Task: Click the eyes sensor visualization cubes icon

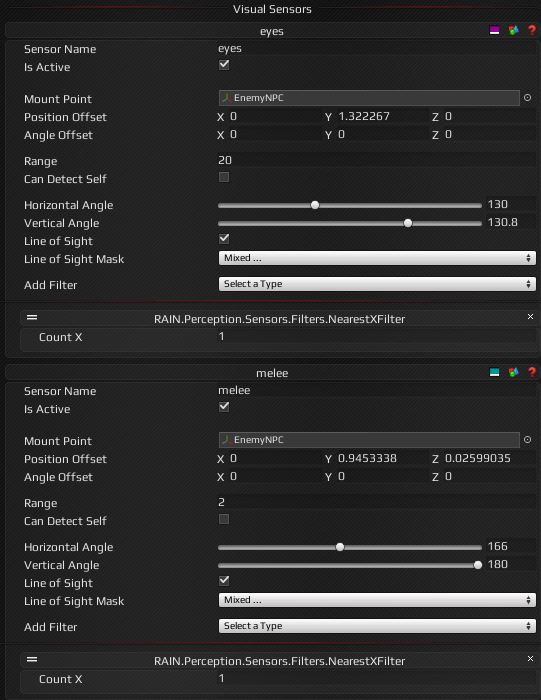Action: [x=513, y=30]
